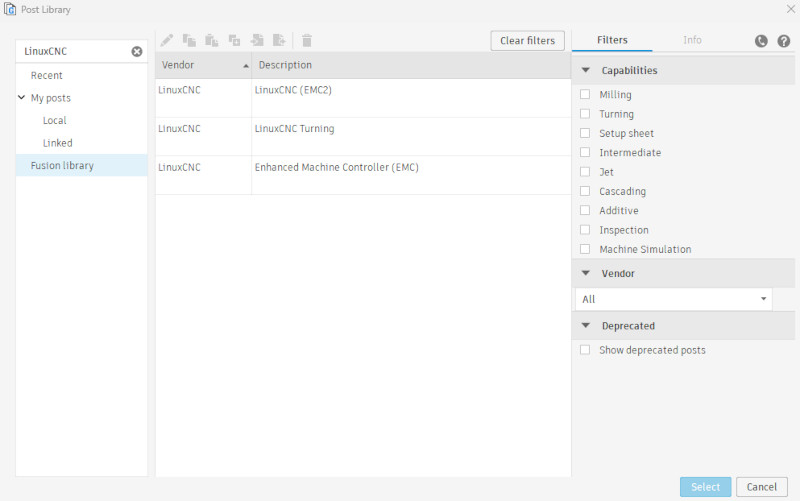This screenshot has width=800, height=501.
Task: Click the edit pencil icon in toolbar
Action: tap(167, 40)
